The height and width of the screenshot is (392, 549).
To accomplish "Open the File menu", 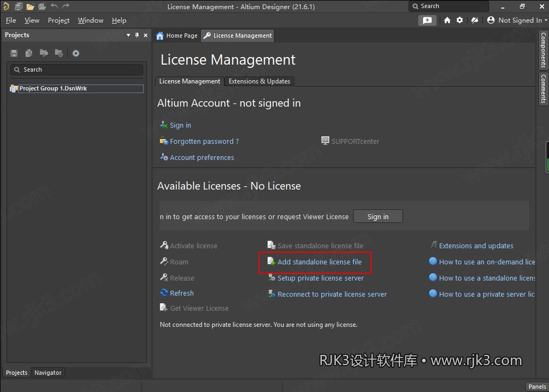I will click(11, 20).
